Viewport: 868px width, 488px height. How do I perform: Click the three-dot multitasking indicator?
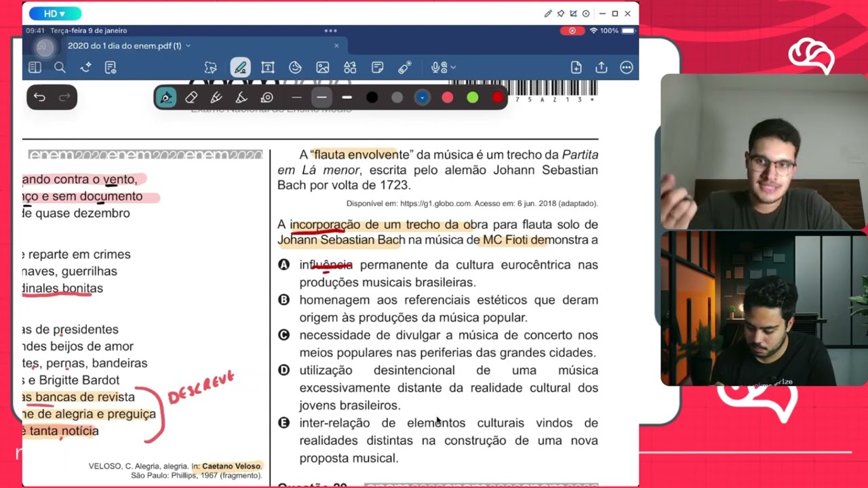[x=331, y=30]
